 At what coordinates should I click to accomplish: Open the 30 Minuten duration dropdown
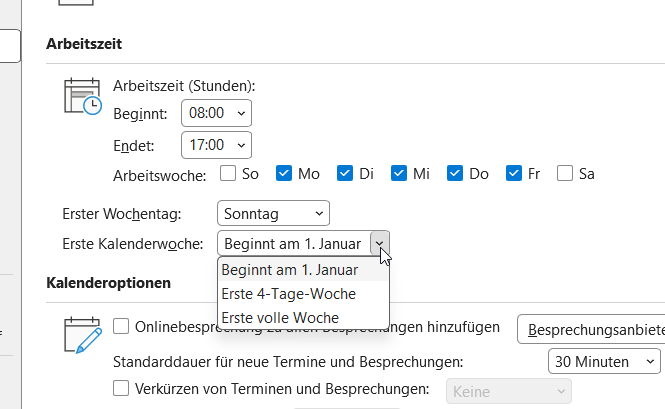pyautogui.click(x=604, y=361)
